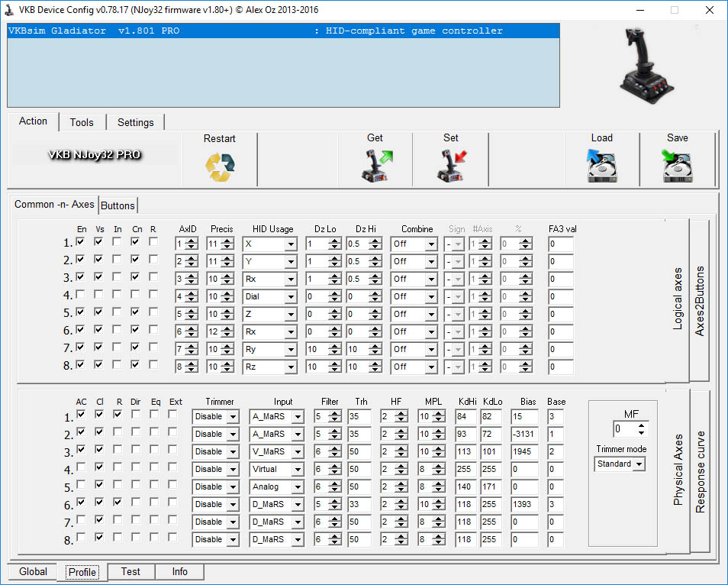Switch to the Settings tab
Image resolution: width=728 pixels, height=585 pixels.
pos(136,122)
